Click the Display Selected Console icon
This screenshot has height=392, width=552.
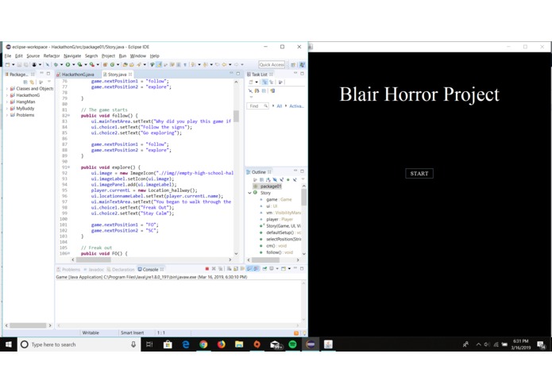pyautogui.click(x=272, y=269)
